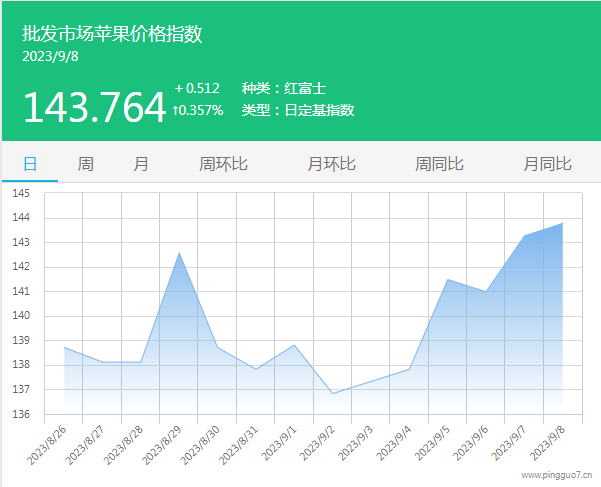Switch to the 周环比 tab

tap(223, 164)
